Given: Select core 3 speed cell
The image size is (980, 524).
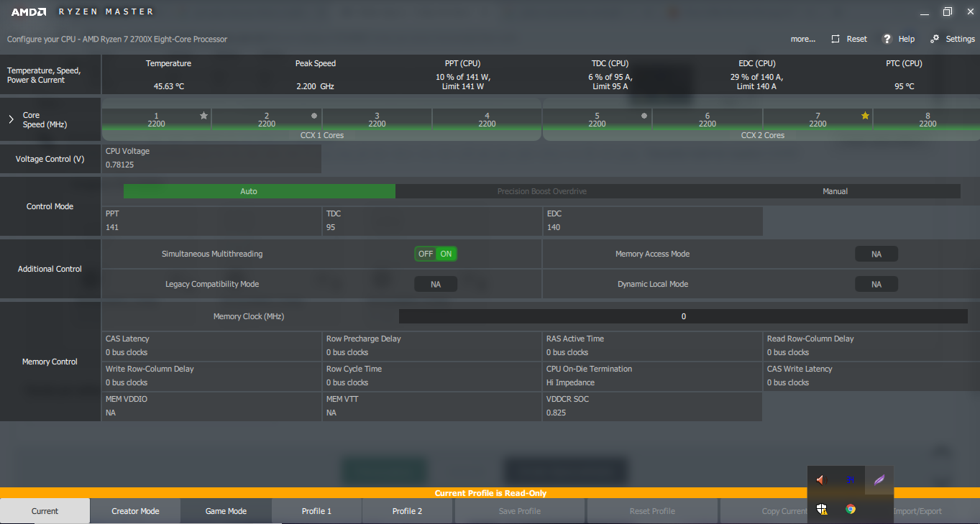Looking at the screenshot, I should point(377,119).
